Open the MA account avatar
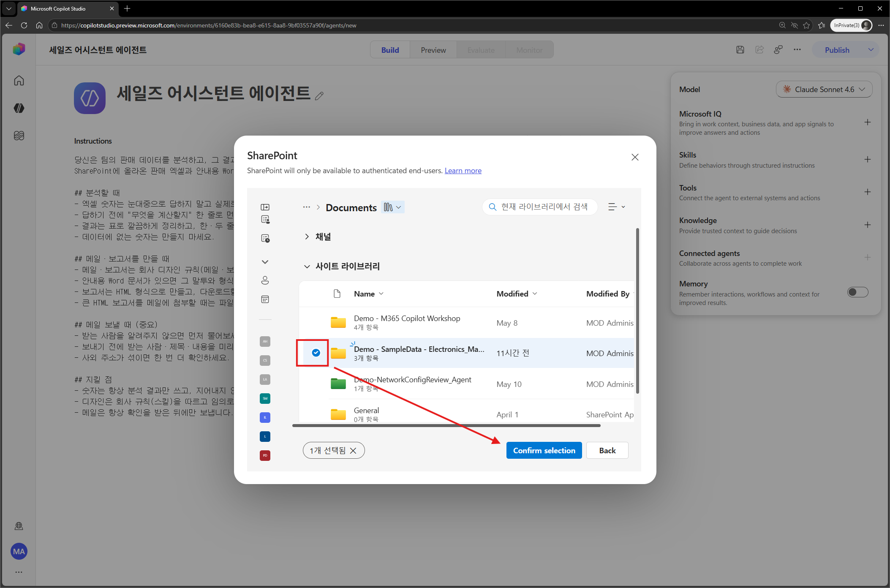890x588 pixels. click(x=19, y=551)
